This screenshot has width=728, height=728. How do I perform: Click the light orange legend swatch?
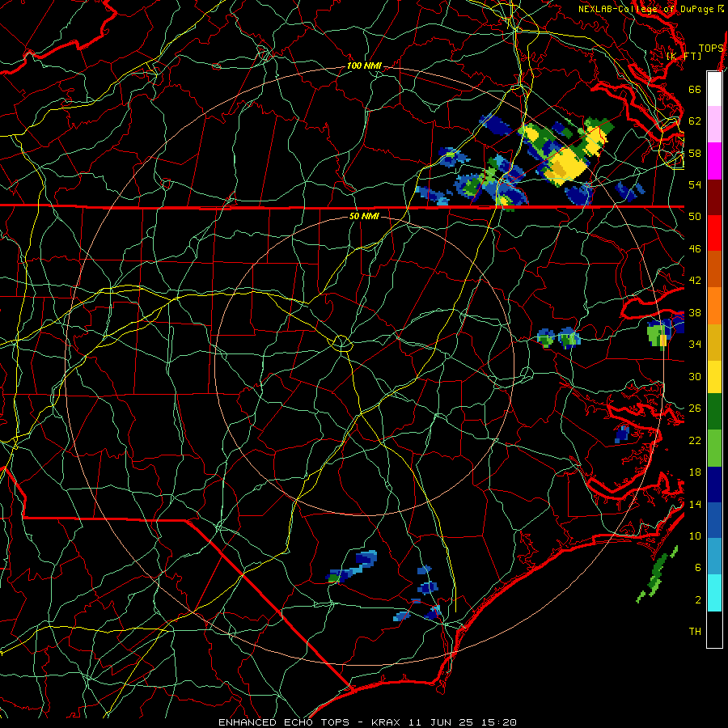tap(714, 306)
